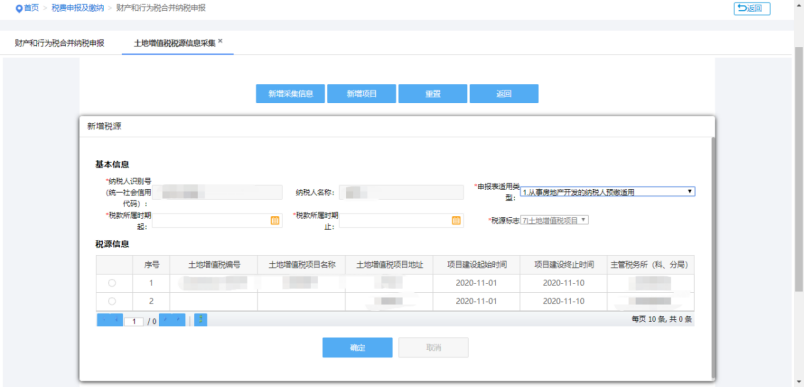
Task: Click the sequence number 1 cell
Action: pyautogui.click(x=151, y=283)
